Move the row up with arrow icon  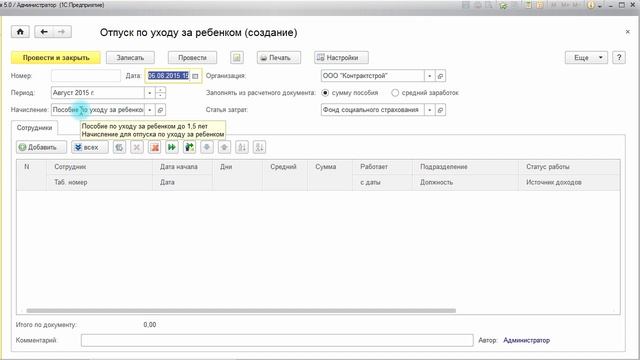click(224, 147)
